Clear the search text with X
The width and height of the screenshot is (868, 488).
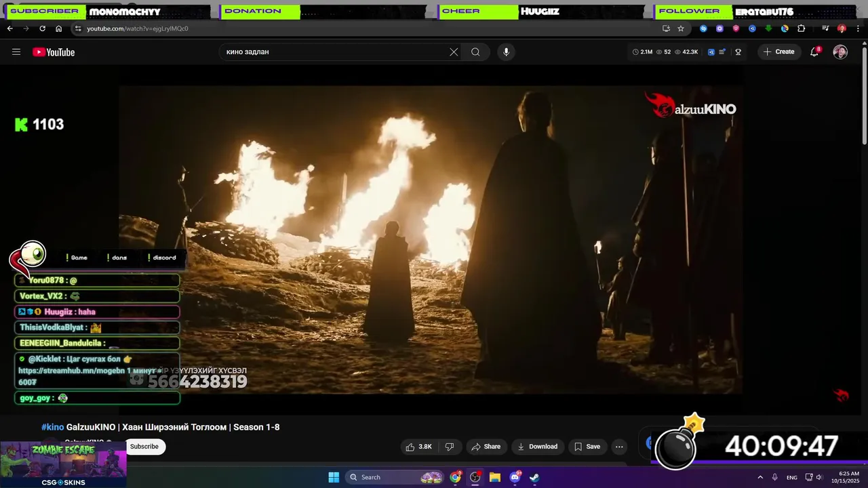pos(454,52)
